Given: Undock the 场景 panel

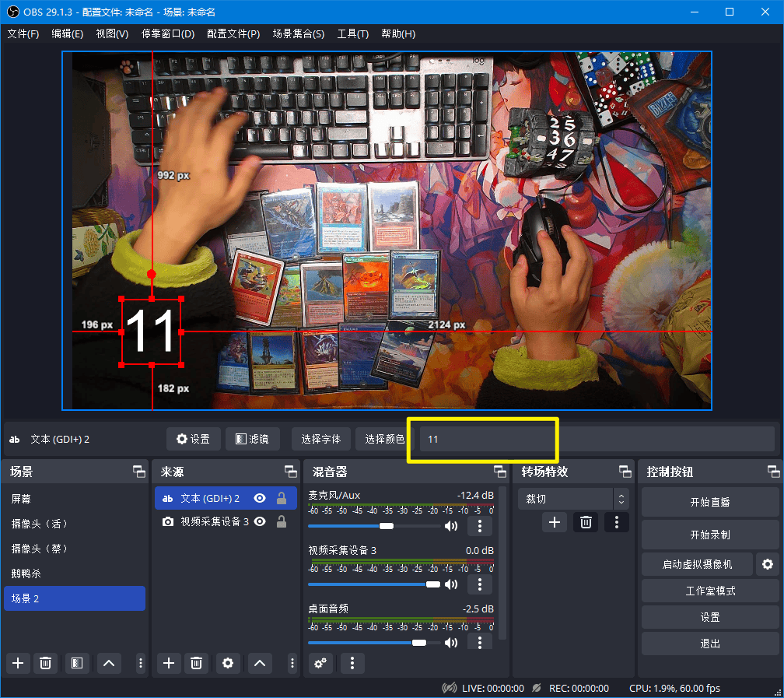Looking at the screenshot, I should [139, 472].
